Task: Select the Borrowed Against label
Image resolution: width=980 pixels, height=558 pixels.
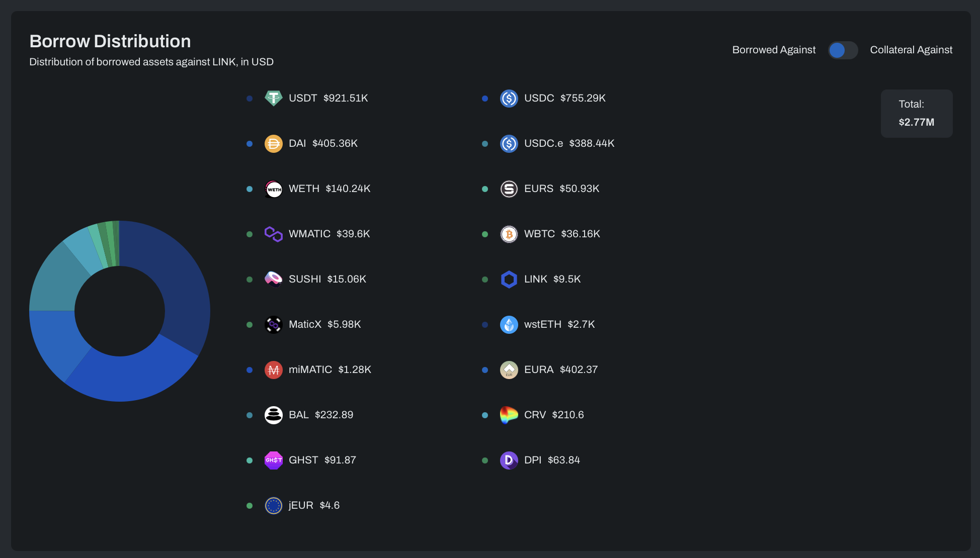Action: click(x=773, y=50)
